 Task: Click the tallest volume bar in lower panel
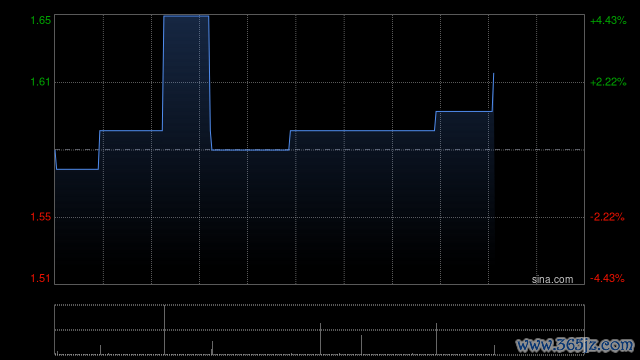(x=164, y=330)
